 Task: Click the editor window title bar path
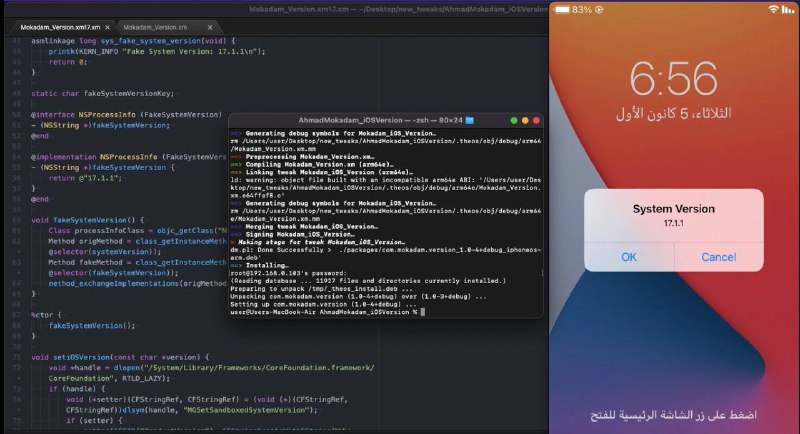(x=398, y=9)
